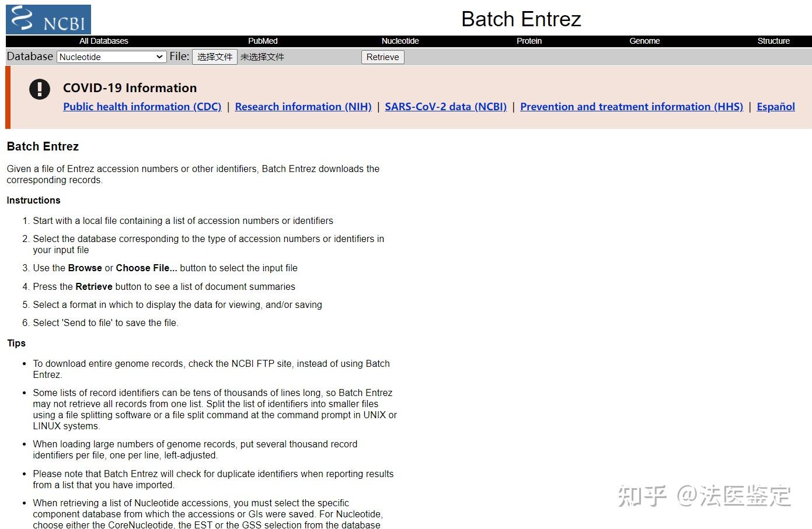This screenshot has width=812, height=529.
Task: Visit the SARS-CoV-2 data (NCBI) link
Action: click(x=445, y=107)
